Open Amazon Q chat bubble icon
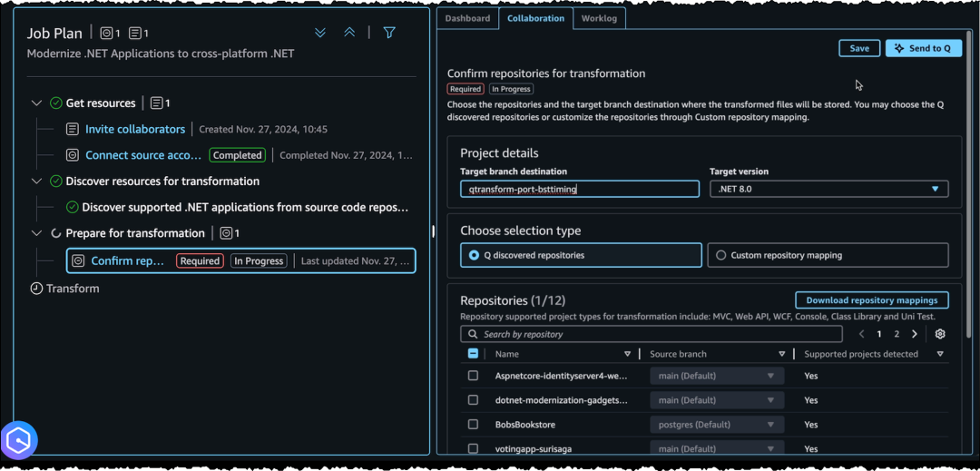 pyautogui.click(x=19, y=440)
